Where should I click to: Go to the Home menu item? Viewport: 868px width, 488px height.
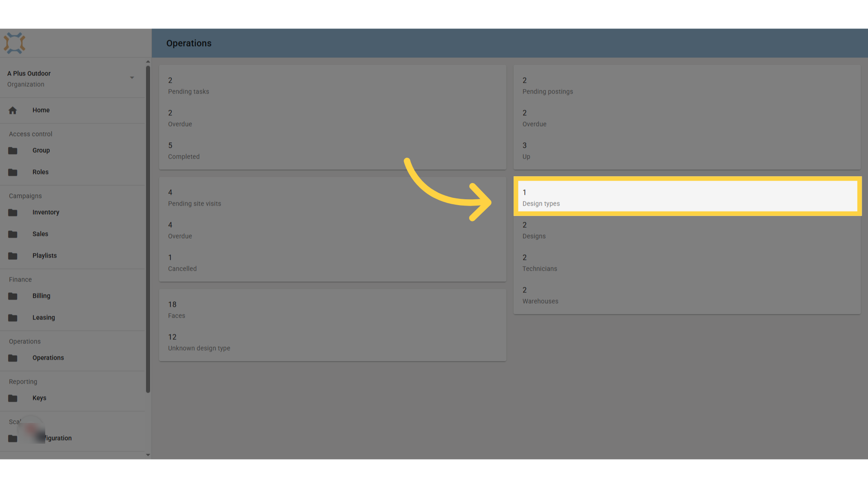click(72, 110)
